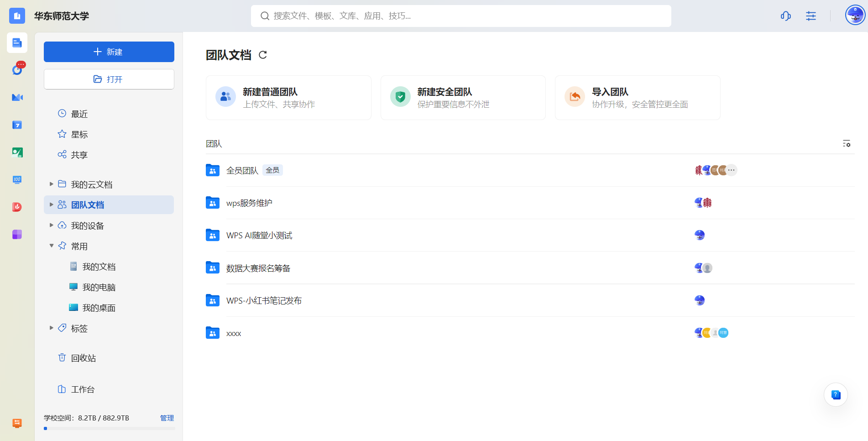Expand the 我的云文档 tree node
The width and height of the screenshot is (868, 441).
(52, 184)
